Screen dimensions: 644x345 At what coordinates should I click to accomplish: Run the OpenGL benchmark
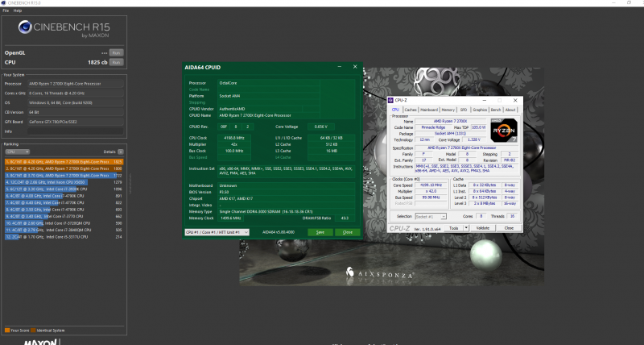point(117,52)
